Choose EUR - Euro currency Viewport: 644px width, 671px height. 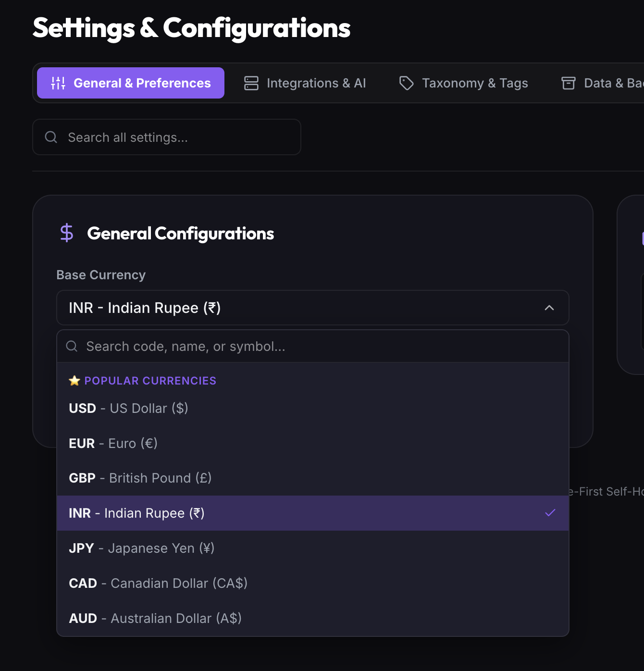313,443
